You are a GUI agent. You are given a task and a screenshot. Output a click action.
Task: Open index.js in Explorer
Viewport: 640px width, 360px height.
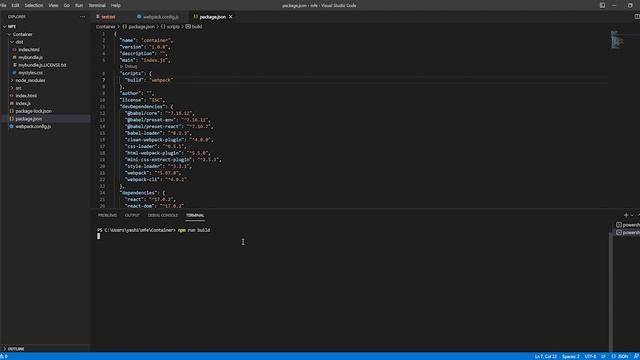[x=23, y=104]
